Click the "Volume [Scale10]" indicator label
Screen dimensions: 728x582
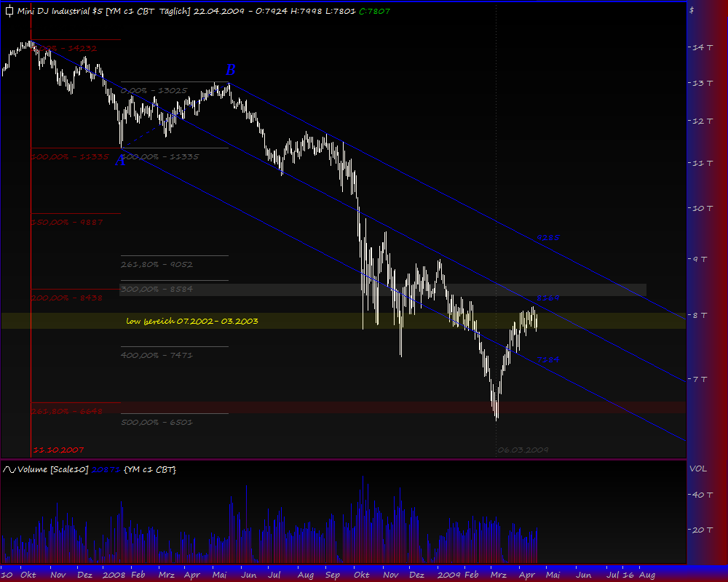pyautogui.click(x=53, y=470)
